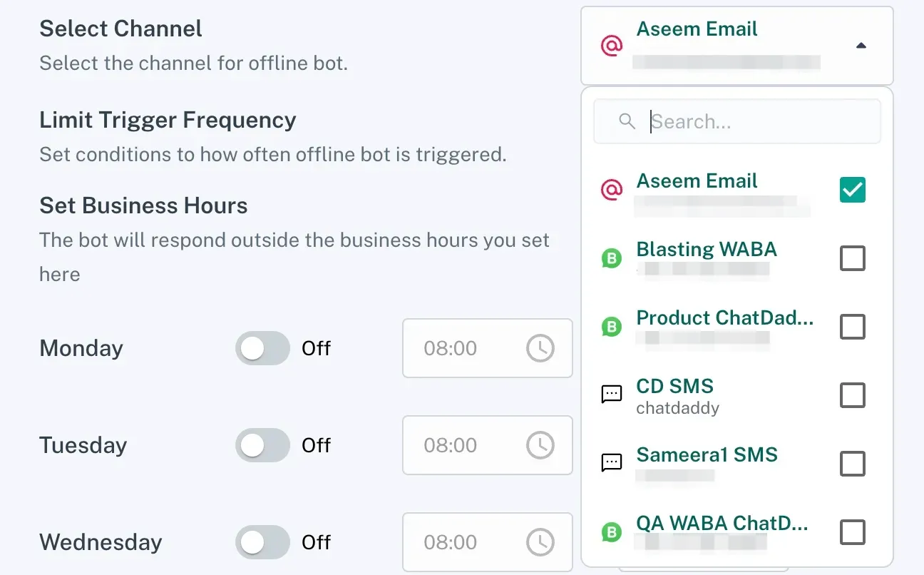Viewport: 924px width, 575px height.
Task: Focus the channel Search field
Action: tap(756, 121)
